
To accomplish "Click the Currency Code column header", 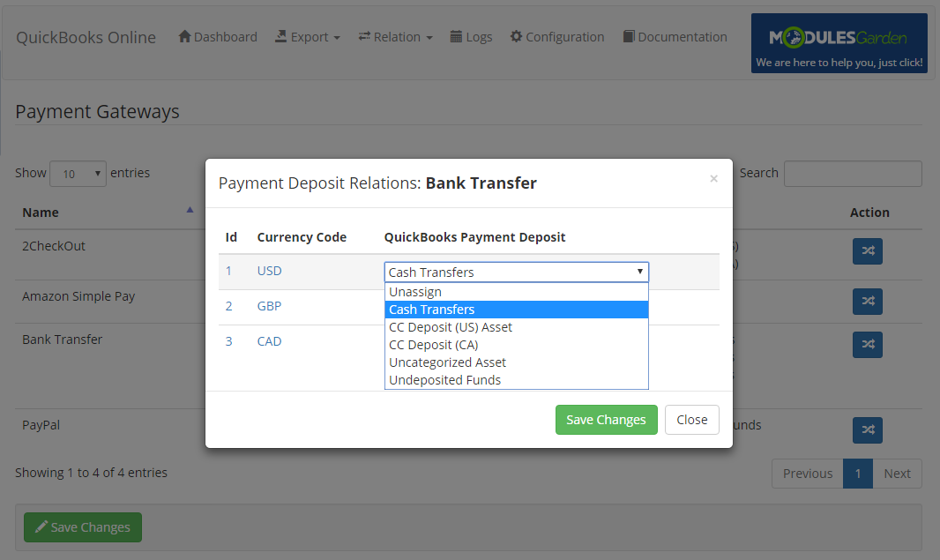I will click(x=302, y=237).
